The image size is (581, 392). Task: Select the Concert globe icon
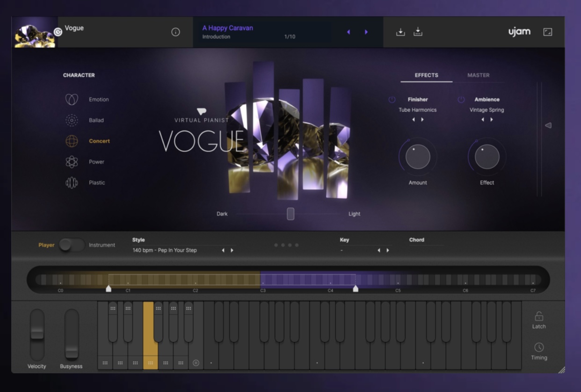[72, 141]
